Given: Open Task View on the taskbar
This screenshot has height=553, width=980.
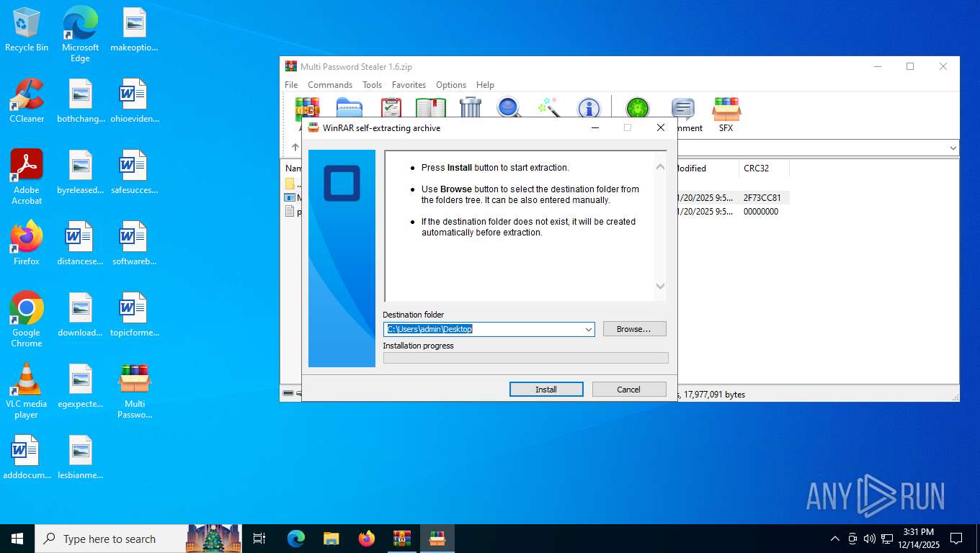Looking at the screenshot, I should pos(259,538).
